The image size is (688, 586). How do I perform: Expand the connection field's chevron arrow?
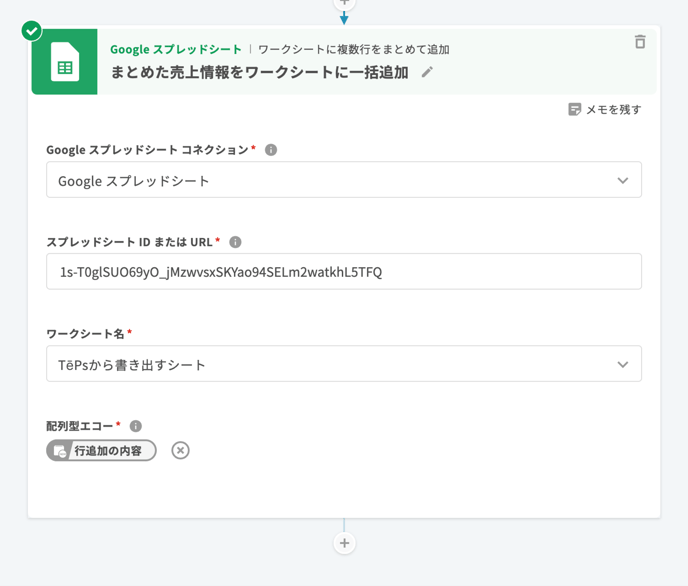coord(622,181)
